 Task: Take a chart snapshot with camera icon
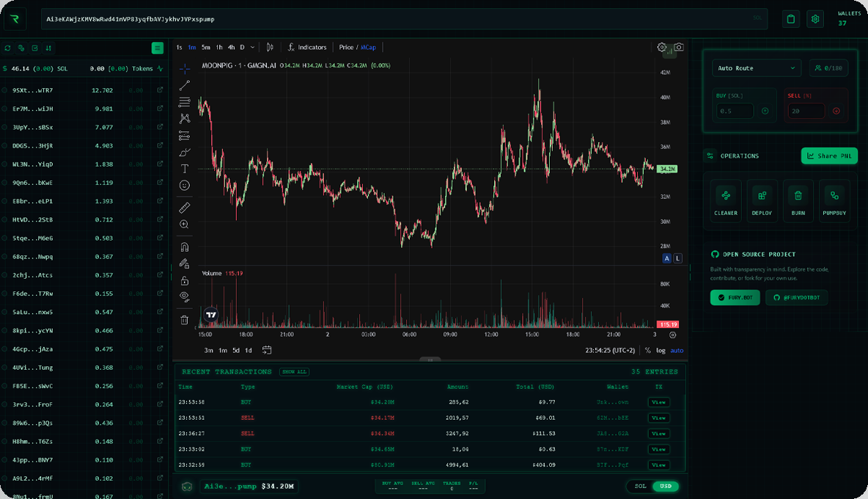(679, 47)
